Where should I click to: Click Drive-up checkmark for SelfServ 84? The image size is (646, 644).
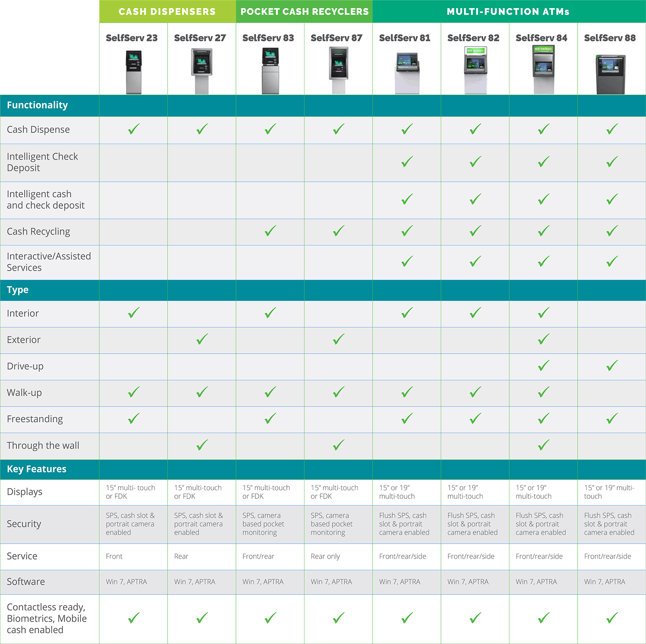(544, 366)
